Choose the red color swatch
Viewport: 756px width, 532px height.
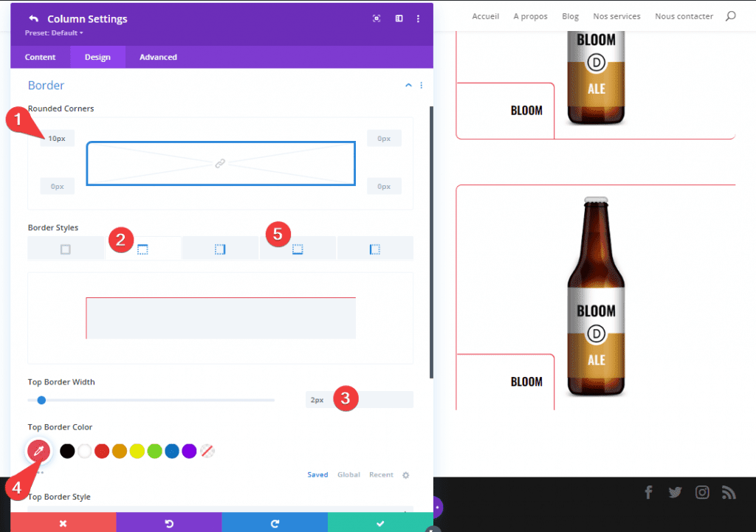click(102, 451)
